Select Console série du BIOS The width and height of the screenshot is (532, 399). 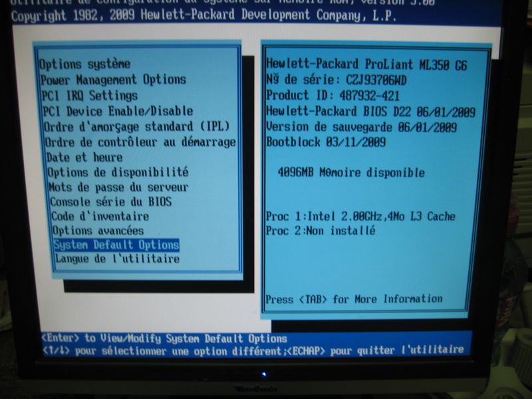tap(111, 201)
